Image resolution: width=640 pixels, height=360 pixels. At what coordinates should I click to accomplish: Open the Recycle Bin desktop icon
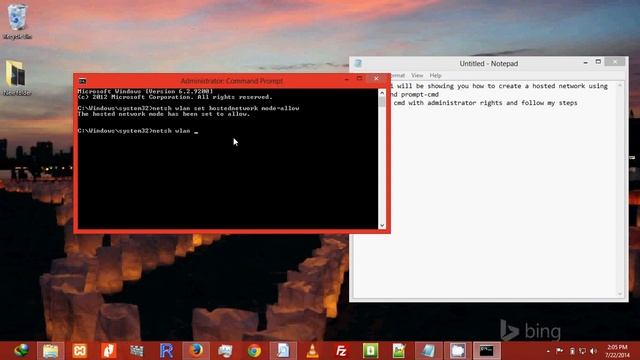[x=17, y=21]
